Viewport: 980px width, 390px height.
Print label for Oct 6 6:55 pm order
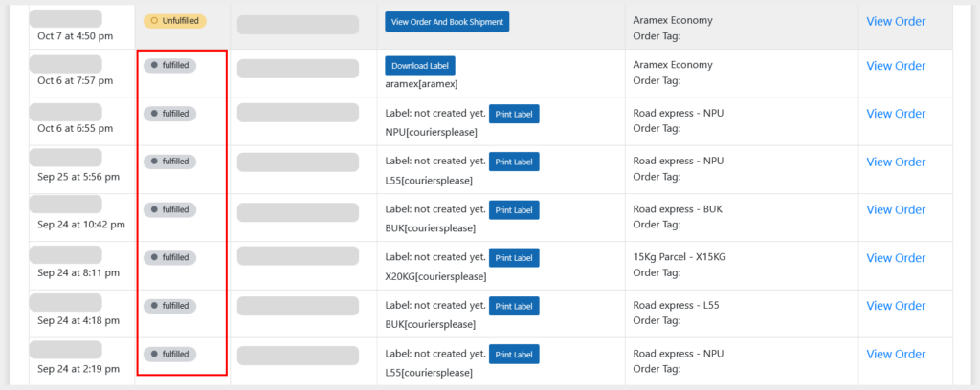[x=514, y=114]
